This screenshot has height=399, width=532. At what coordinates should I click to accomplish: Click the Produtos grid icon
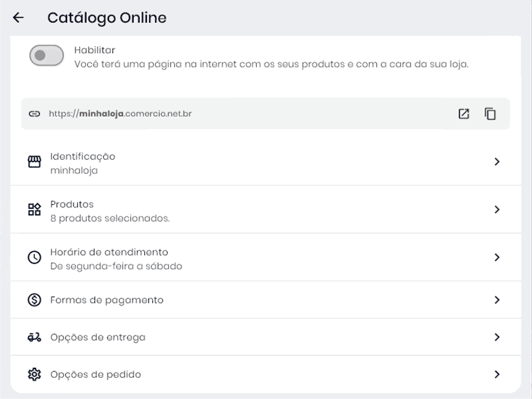pyautogui.click(x=35, y=210)
